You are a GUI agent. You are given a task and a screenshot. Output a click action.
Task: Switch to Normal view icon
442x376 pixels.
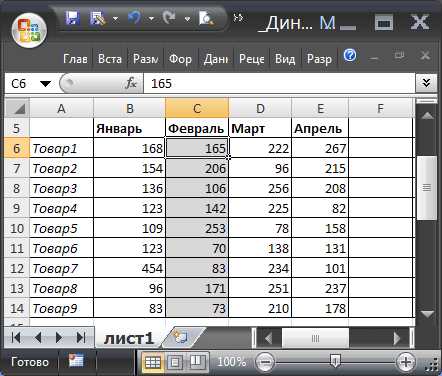coord(153,362)
